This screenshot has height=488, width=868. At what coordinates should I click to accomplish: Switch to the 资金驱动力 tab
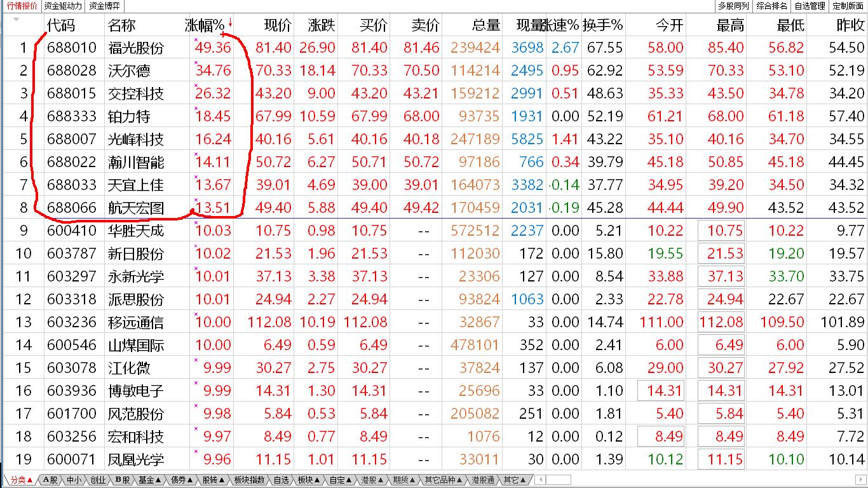click(x=63, y=6)
